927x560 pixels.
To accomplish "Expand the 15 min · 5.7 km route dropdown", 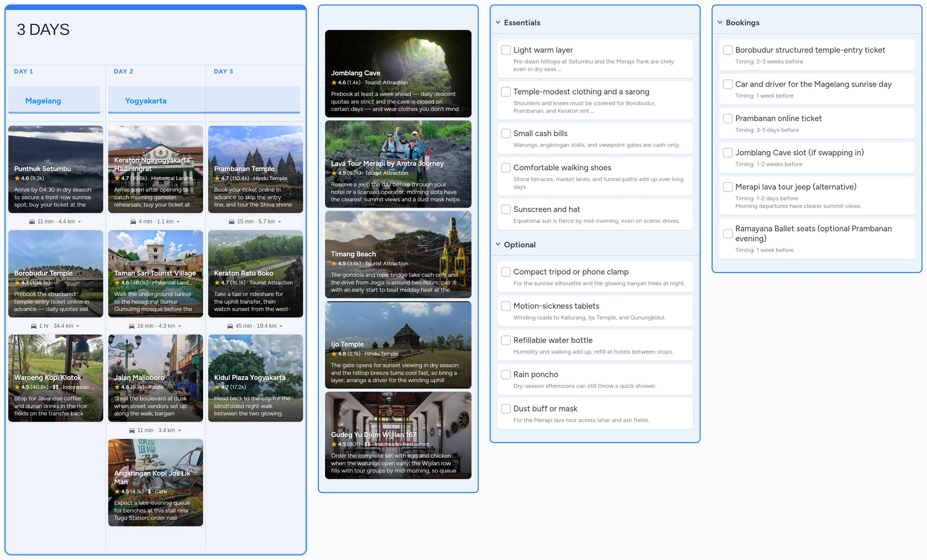I will [x=280, y=222].
